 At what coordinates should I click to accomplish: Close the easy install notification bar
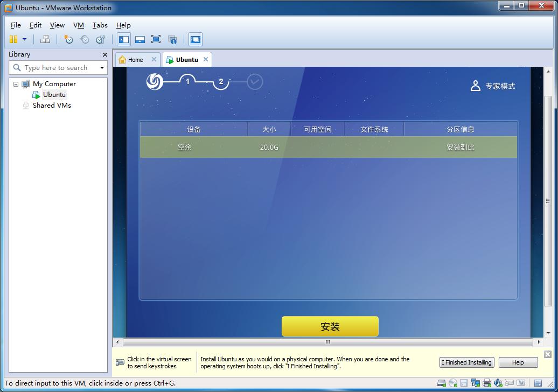point(548,354)
